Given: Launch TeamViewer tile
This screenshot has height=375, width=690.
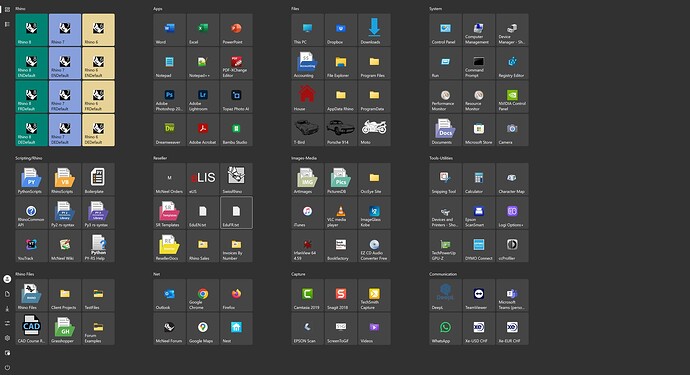Looking at the screenshot, I should [x=479, y=295].
